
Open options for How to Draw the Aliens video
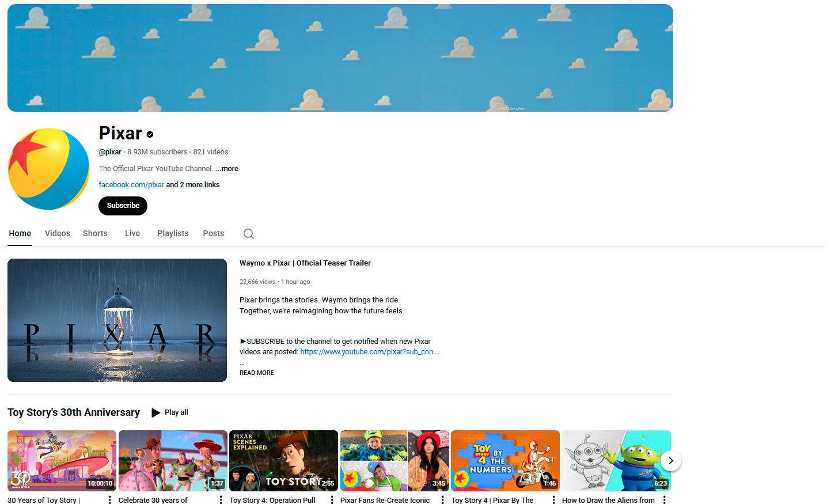pyautogui.click(x=664, y=500)
